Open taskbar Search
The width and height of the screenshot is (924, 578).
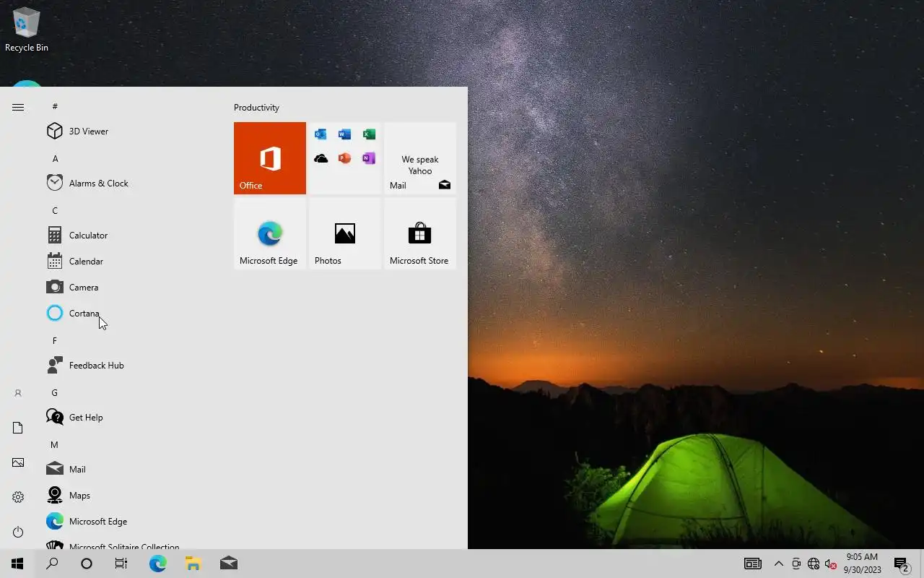[x=52, y=564]
